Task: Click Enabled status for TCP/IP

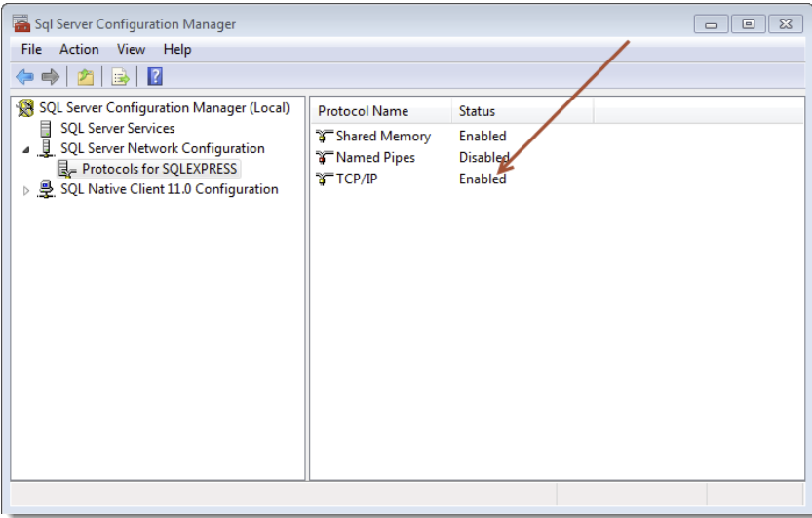Action: (483, 179)
